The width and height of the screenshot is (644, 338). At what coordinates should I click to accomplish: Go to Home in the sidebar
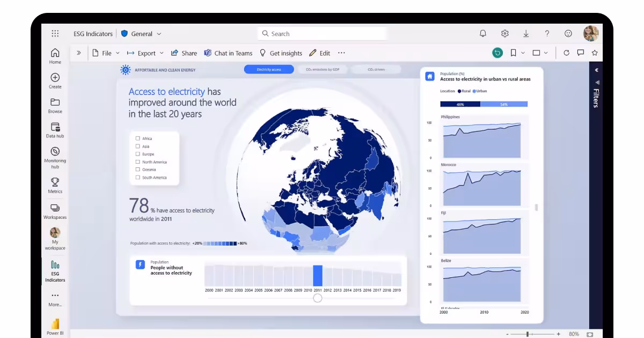click(x=55, y=56)
